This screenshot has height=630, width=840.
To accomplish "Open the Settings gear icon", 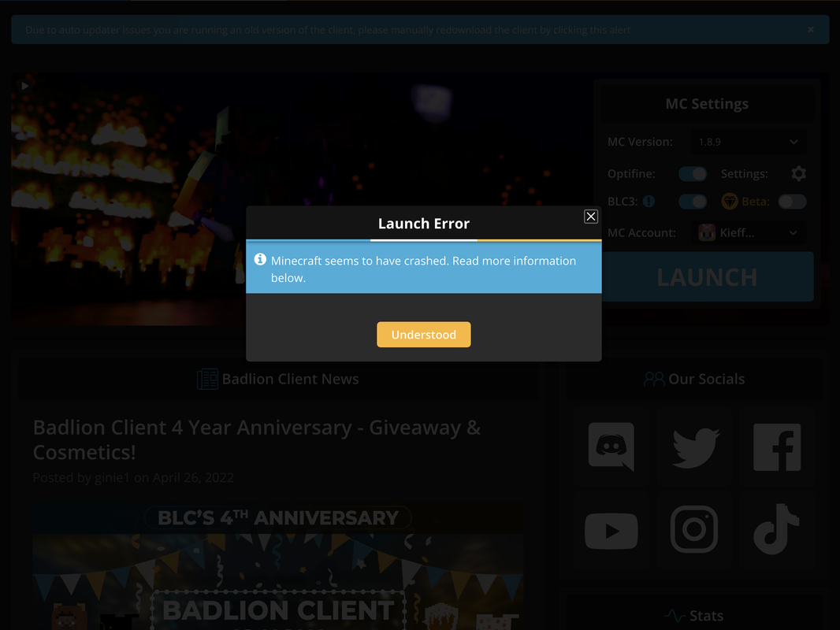I will coord(798,173).
